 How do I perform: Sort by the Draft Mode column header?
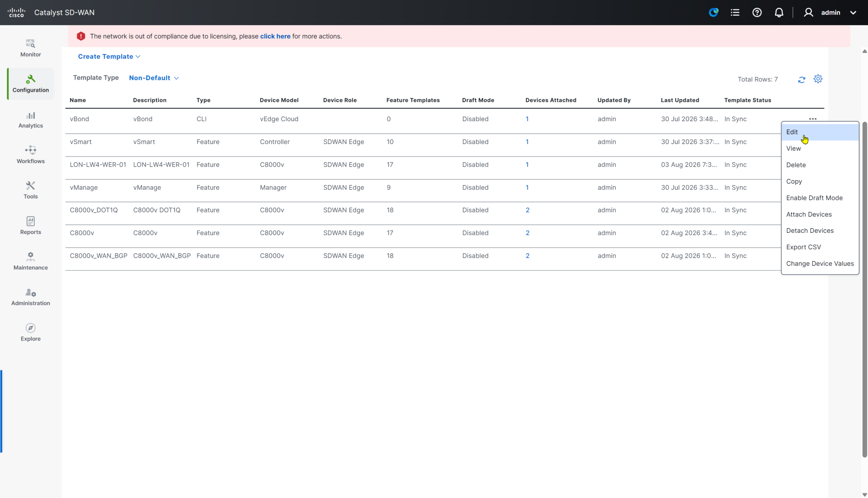click(478, 100)
